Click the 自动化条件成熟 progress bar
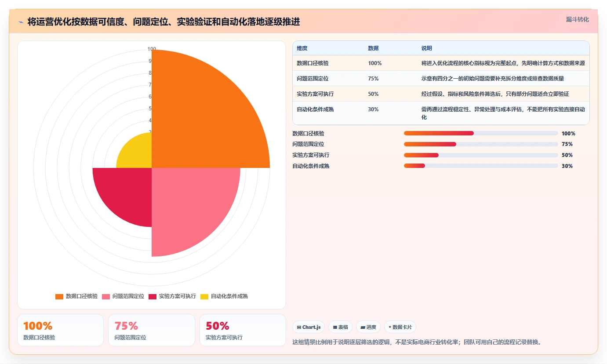The image size is (607, 364). pos(481,166)
